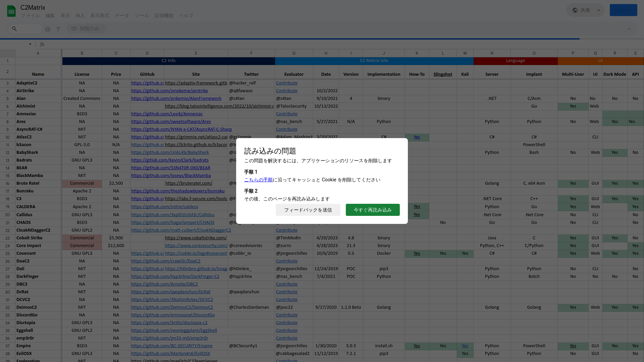This screenshot has width=644, height=362.
Task: Open the こちらの手順 link in dialog
Action: 258,180
